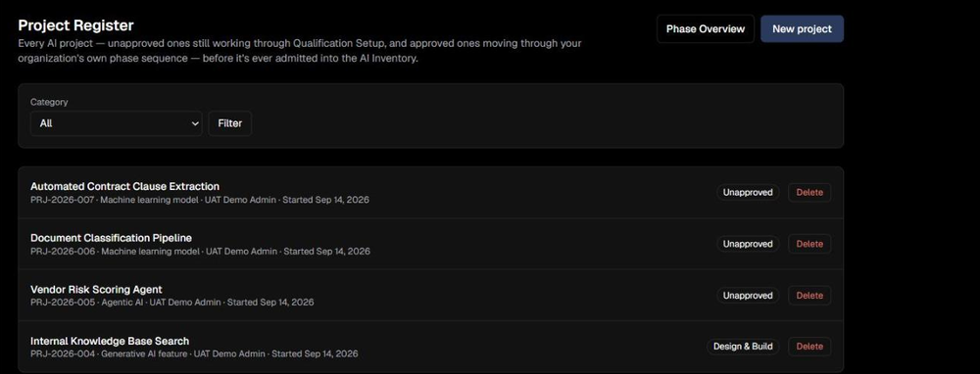
Task: Open Internal Knowledge Base Search project
Action: click(110, 341)
